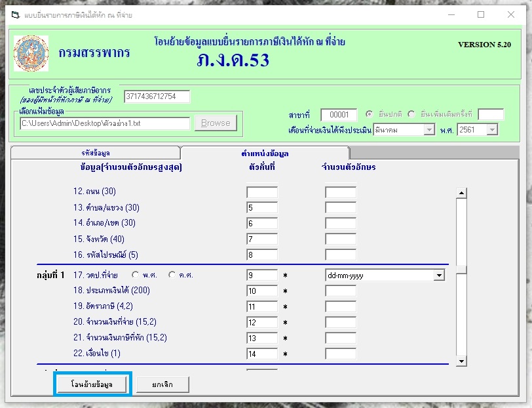Click the ยกเลิก cancel button
This screenshot has width=532, height=408.
pyautogui.click(x=162, y=384)
